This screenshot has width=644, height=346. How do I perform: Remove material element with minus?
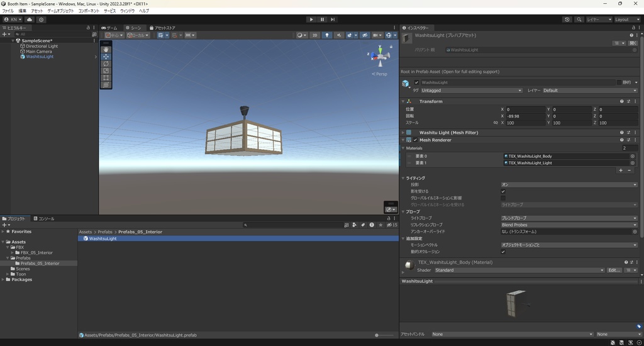point(629,170)
